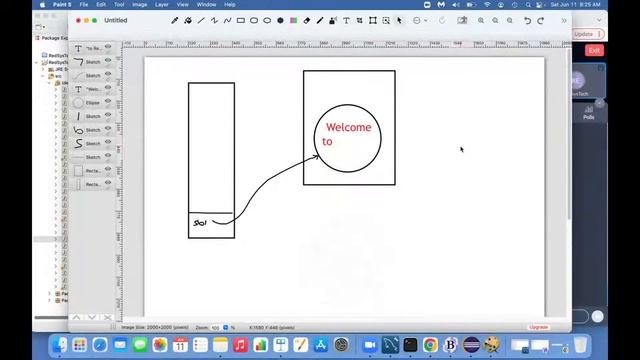Click the image export toolbar icon
Viewport: 640px width, 360px height.
[x=462, y=20]
